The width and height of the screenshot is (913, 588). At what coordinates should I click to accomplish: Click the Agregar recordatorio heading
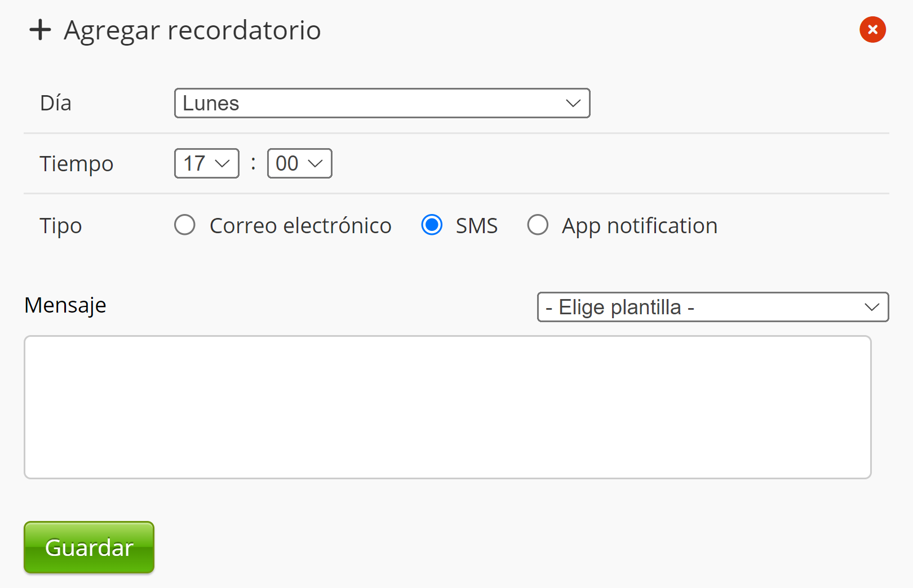(192, 30)
